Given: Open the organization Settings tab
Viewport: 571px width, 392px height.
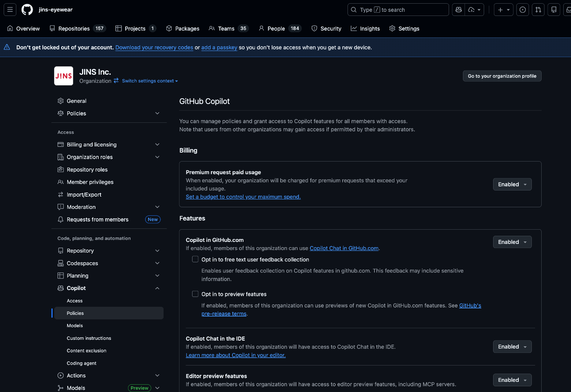Looking at the screenshot, I should [x=404, y=29].
